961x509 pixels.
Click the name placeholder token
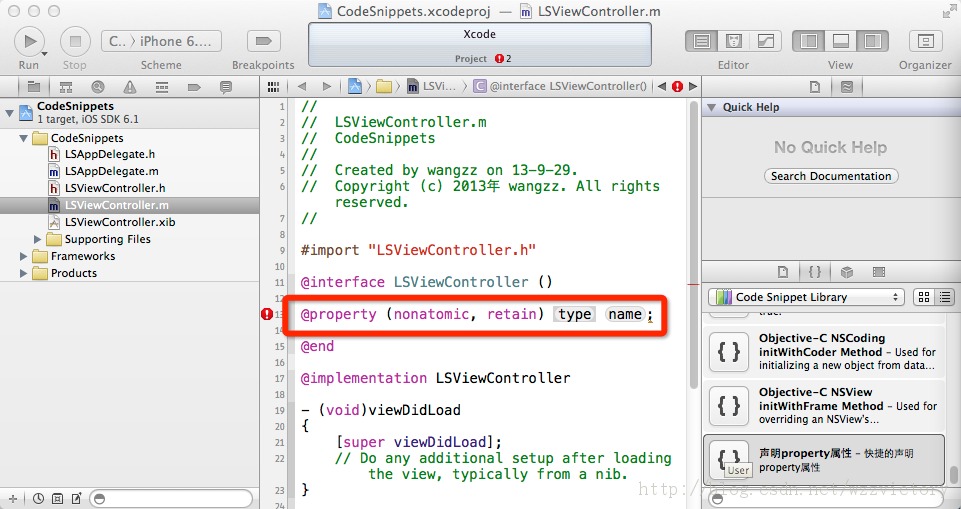(x=625, y=314)
